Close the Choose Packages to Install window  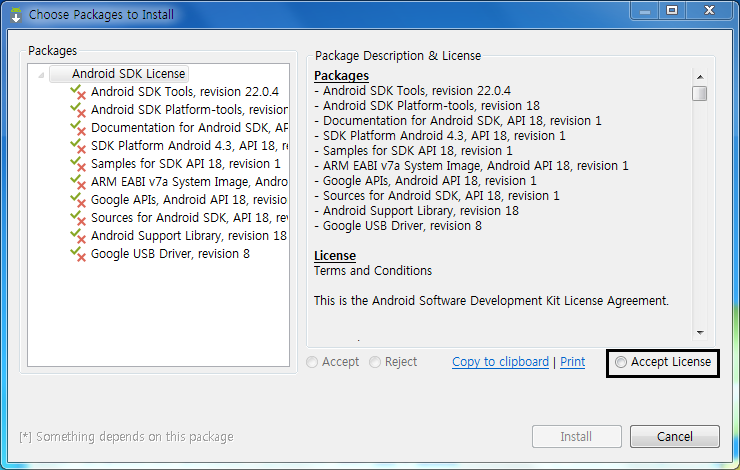(x=709, y=10)
